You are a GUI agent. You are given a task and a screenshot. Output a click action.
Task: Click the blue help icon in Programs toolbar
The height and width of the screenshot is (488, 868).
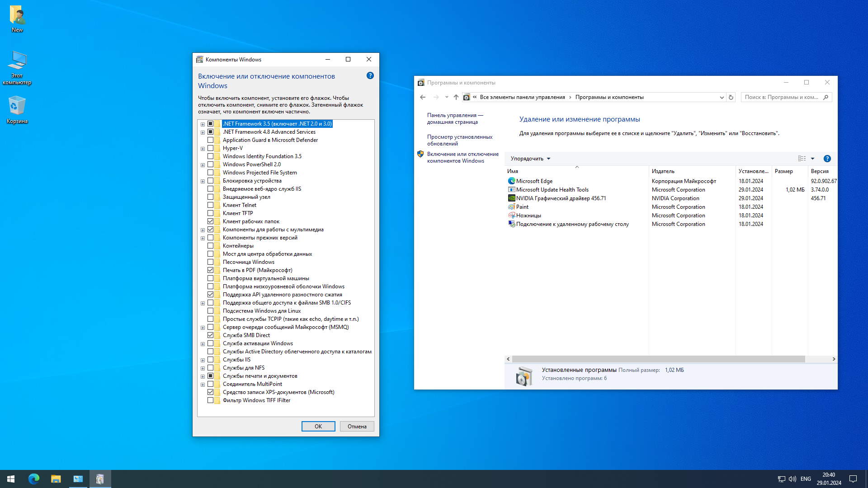pos(827,159)
